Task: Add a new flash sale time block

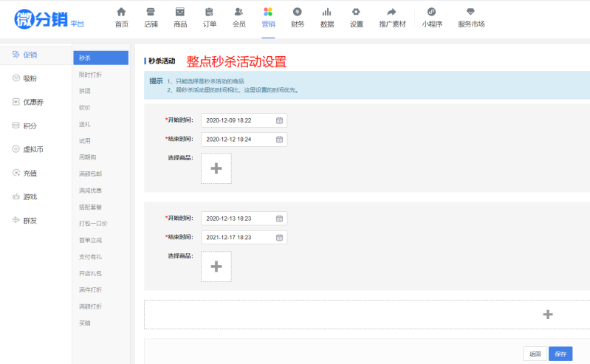Action: pos(547,315)
